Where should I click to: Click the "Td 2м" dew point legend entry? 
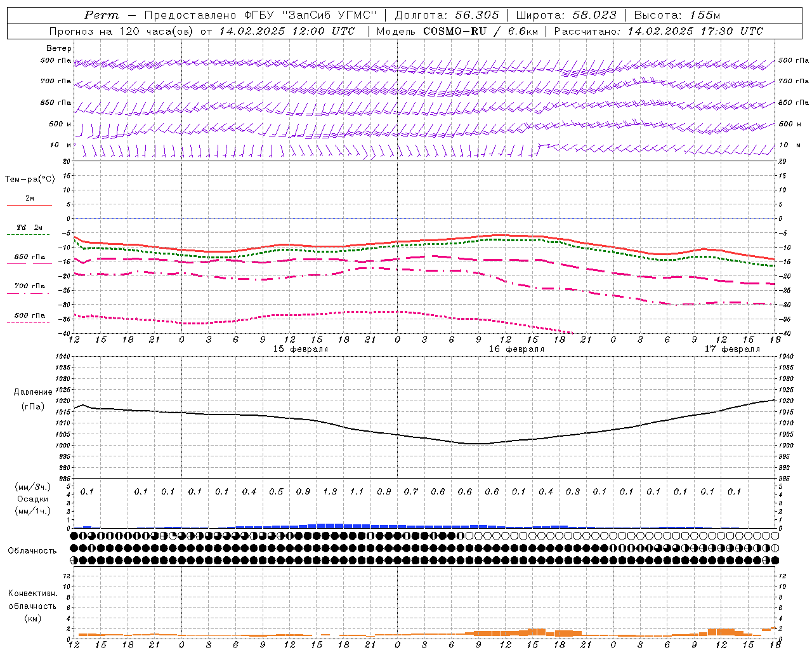(x=30, y=227)
